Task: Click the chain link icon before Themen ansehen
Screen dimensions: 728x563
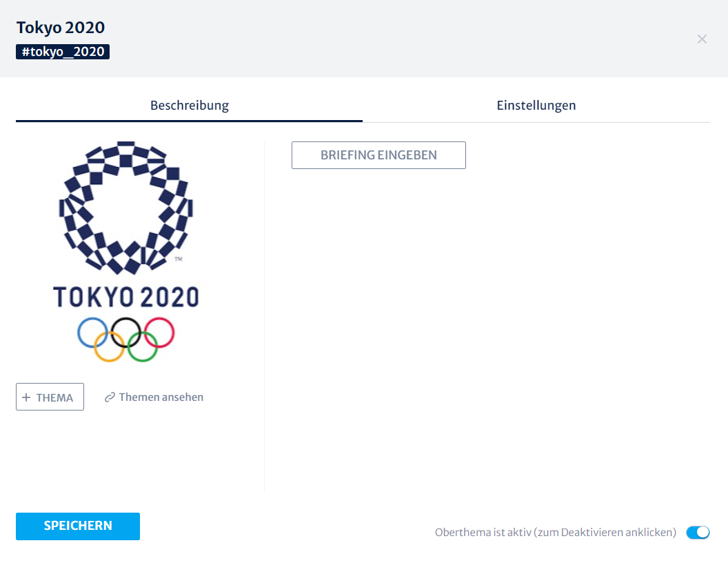Action: coord(110,397)
